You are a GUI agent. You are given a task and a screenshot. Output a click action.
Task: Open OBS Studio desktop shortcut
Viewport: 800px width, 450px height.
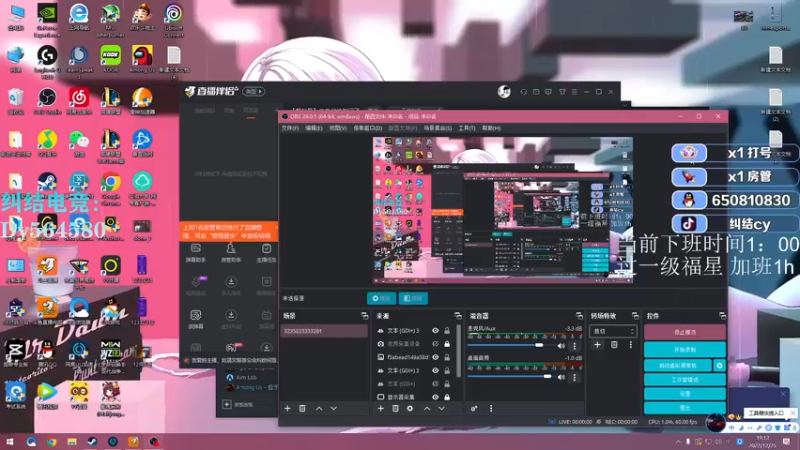point(47,101)
